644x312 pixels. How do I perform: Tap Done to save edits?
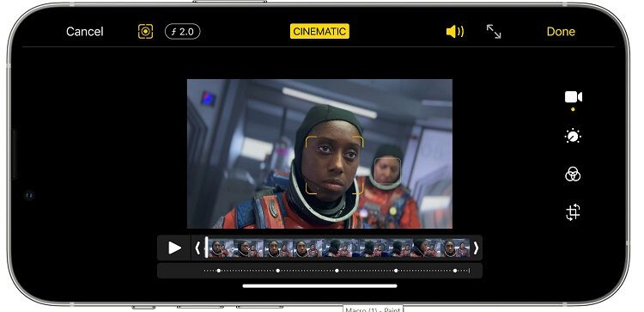(561, 32)
